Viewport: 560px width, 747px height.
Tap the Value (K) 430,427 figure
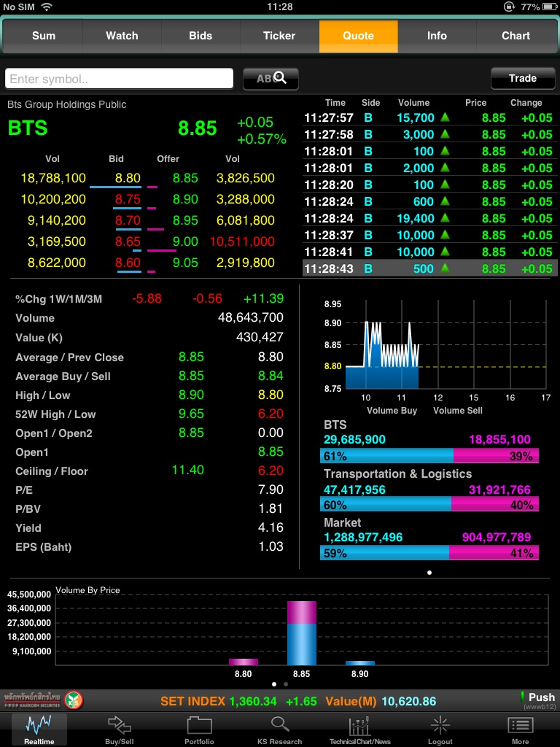pos(260,337)
